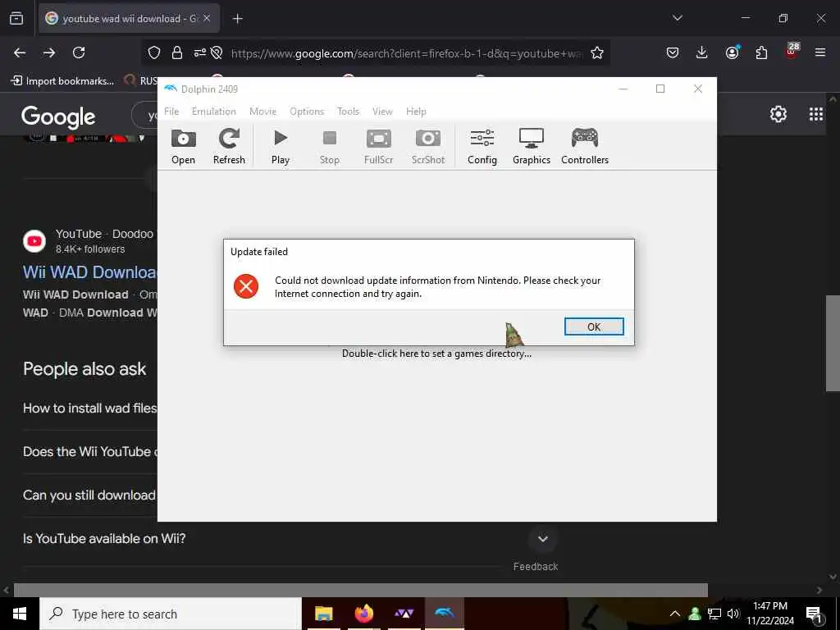Viewport: 840px width, 630px height.
Task: Open the Google apps grid icon
Action: point(816,114)
